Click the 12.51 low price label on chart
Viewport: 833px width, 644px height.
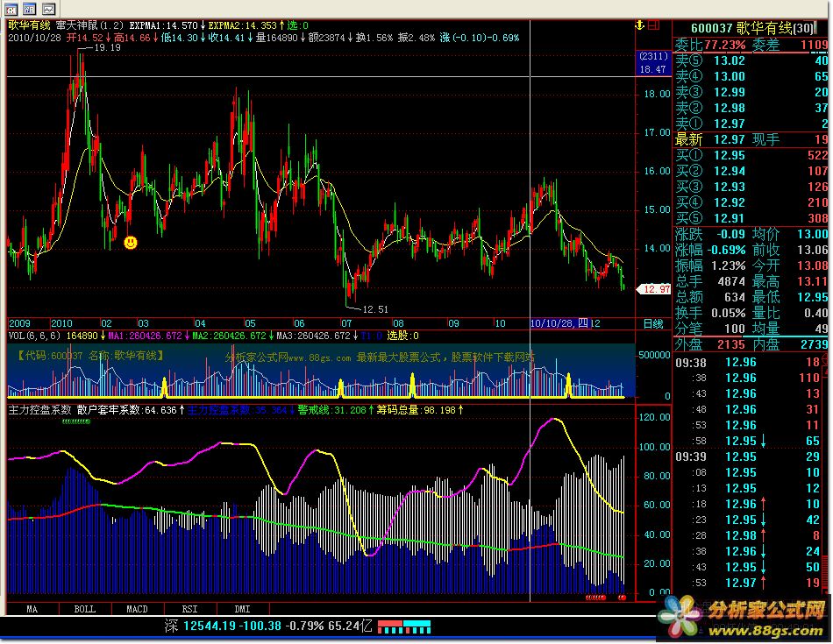(x=375, y=309)
